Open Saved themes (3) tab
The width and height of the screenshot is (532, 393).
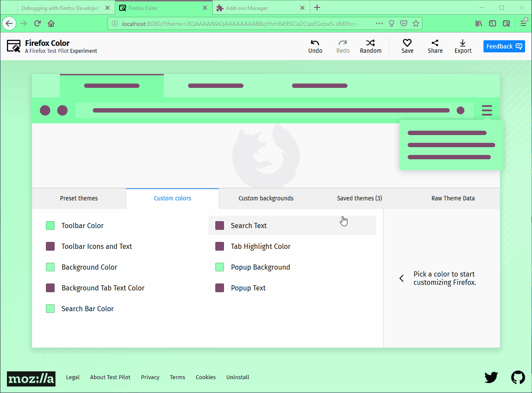[360, 199]
